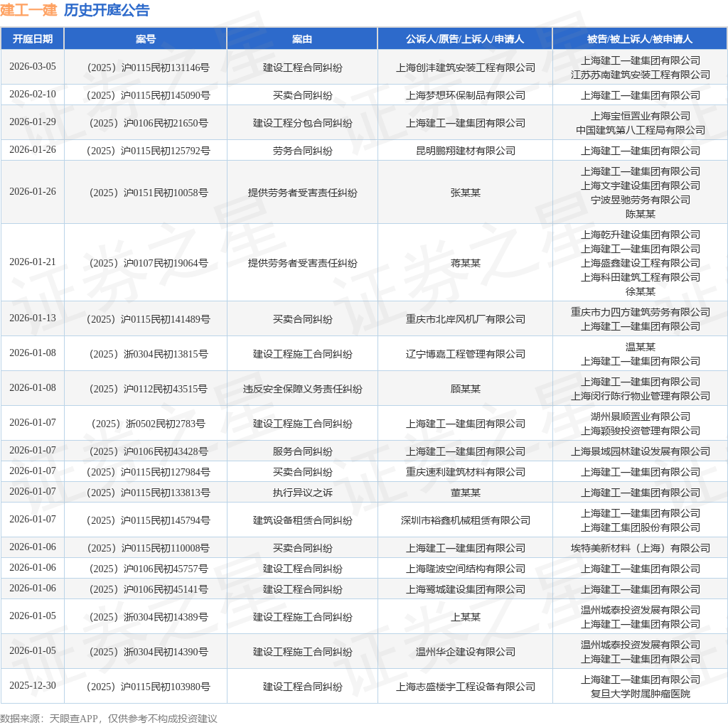
Task: Click plaintiff 重庆速利建筑材料有限公司
Action: tap(465, 473)
